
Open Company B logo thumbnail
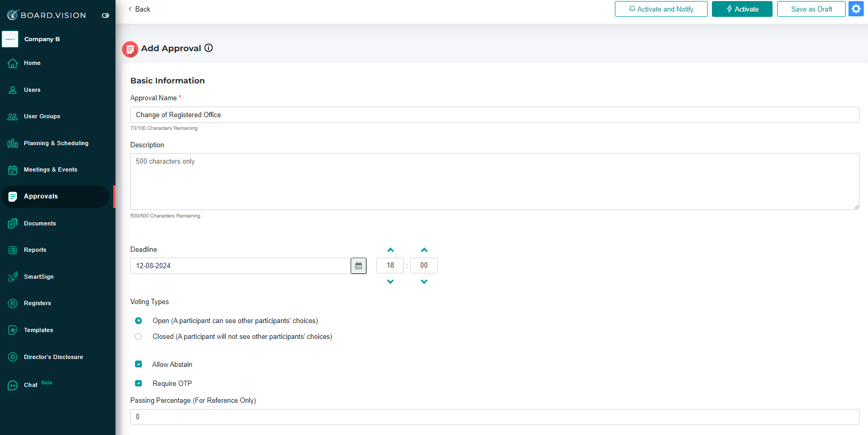[10, 39]
